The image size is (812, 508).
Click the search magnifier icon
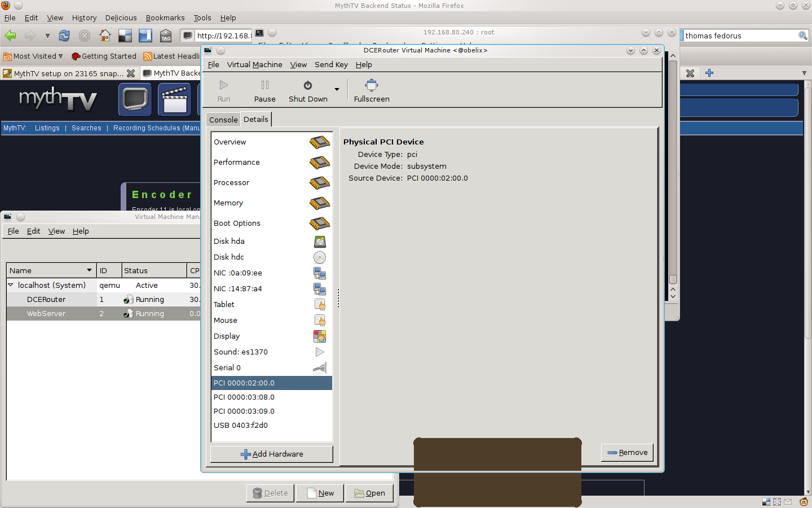tap(803, 36)
